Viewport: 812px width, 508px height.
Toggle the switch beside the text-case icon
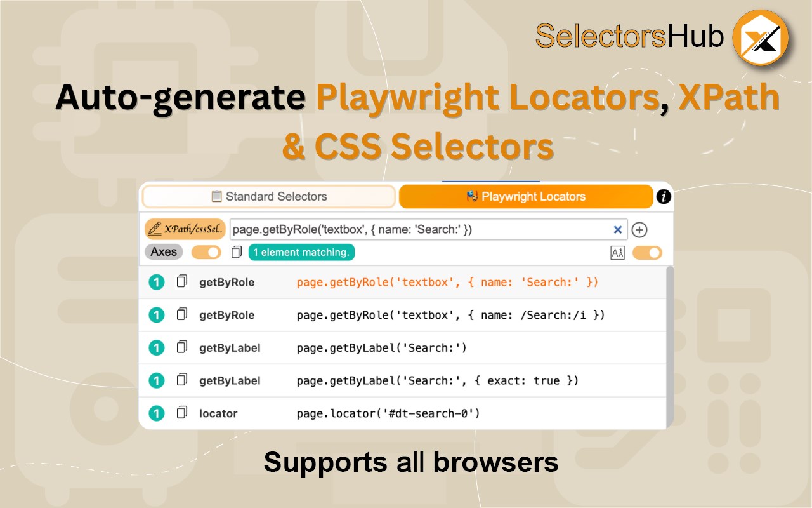[647, 253]
